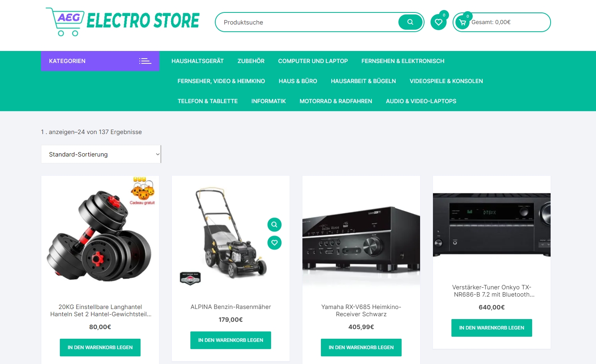Go to Computer und Laptop category
The image size is (596, 364).
click(313, 61)
